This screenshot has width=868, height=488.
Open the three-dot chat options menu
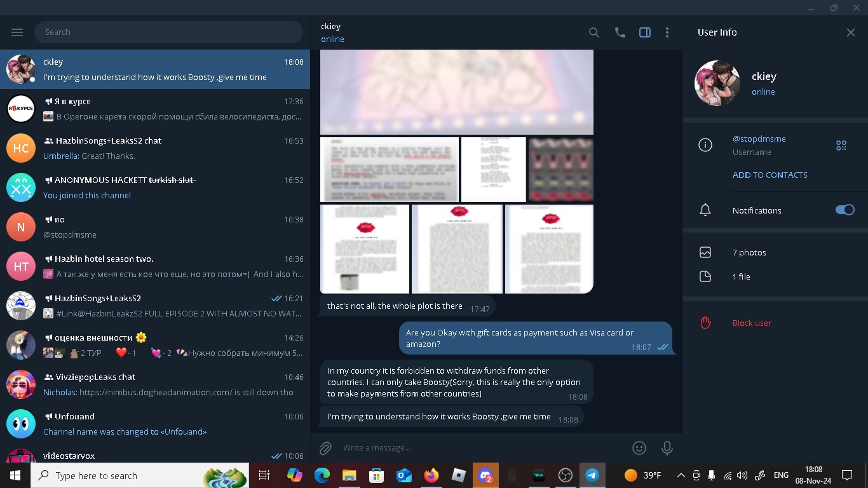pyautogui.click(x=667, y=32)
